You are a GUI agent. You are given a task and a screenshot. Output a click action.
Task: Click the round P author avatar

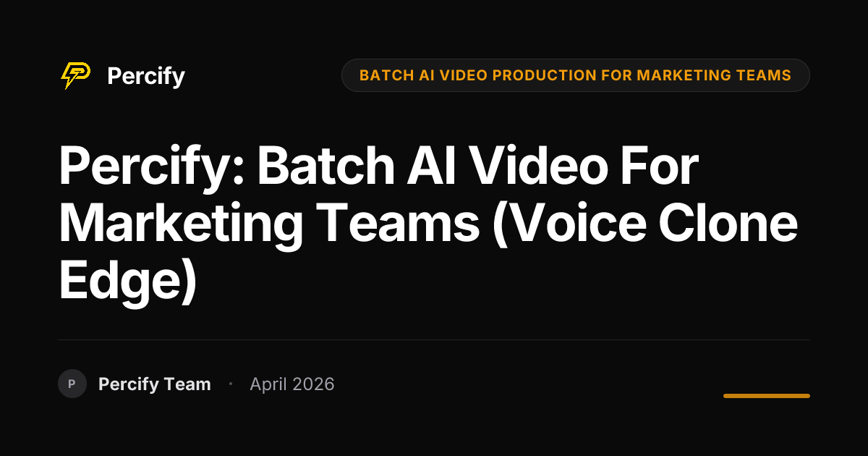tap(72, 384)
